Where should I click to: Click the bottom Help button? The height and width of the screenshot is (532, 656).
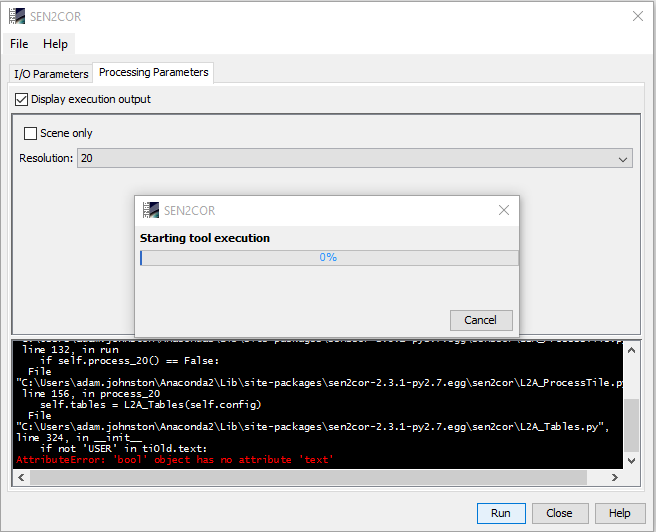[620, 513]
